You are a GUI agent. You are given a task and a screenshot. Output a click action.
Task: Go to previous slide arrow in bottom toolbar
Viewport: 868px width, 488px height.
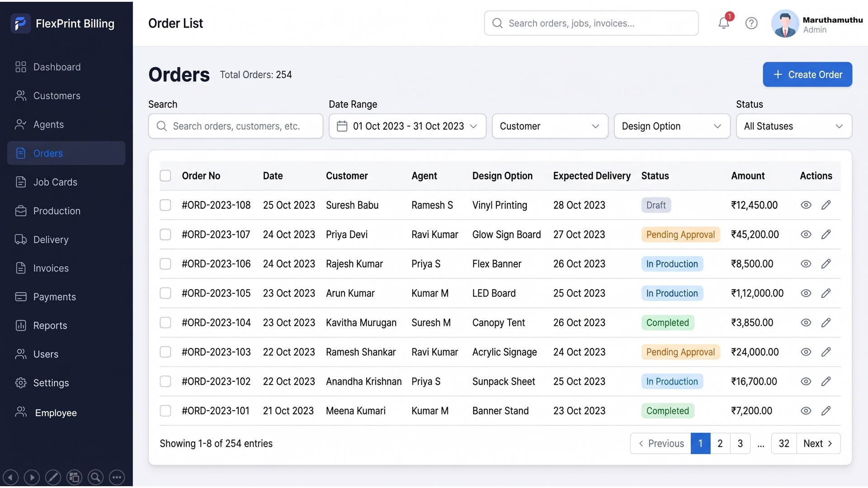(10, 477)
